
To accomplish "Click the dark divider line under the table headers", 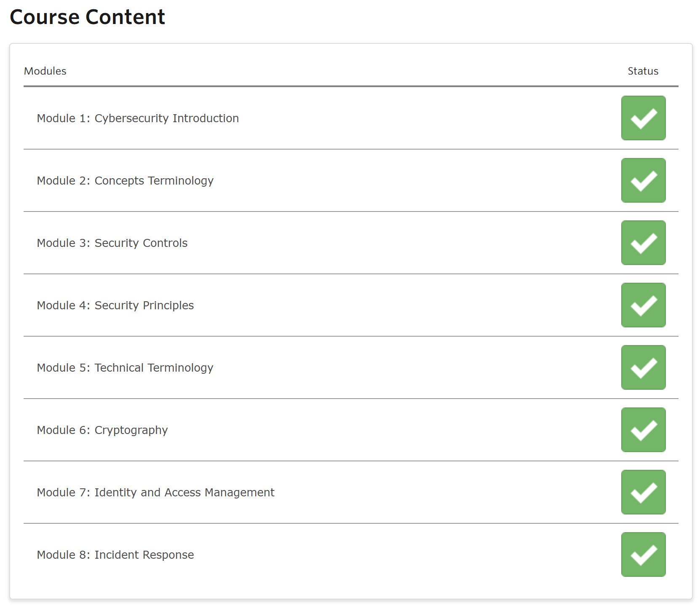I will click(x=350, y=86).
